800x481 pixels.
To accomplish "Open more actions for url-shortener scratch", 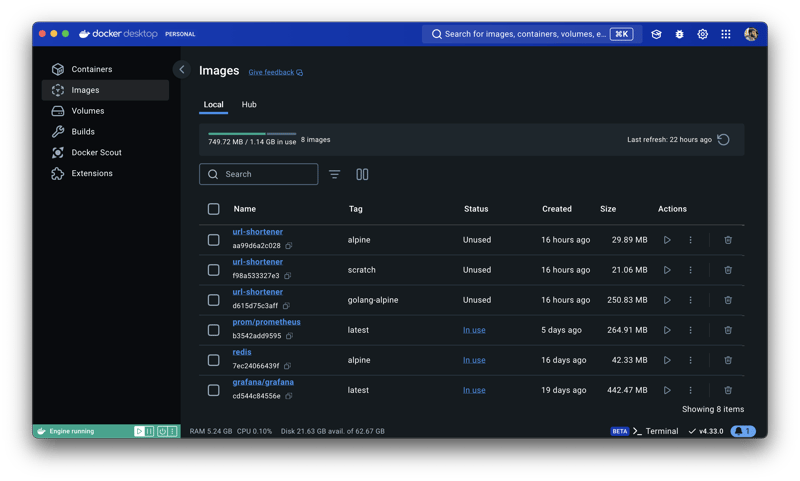I will pos(690,270).
